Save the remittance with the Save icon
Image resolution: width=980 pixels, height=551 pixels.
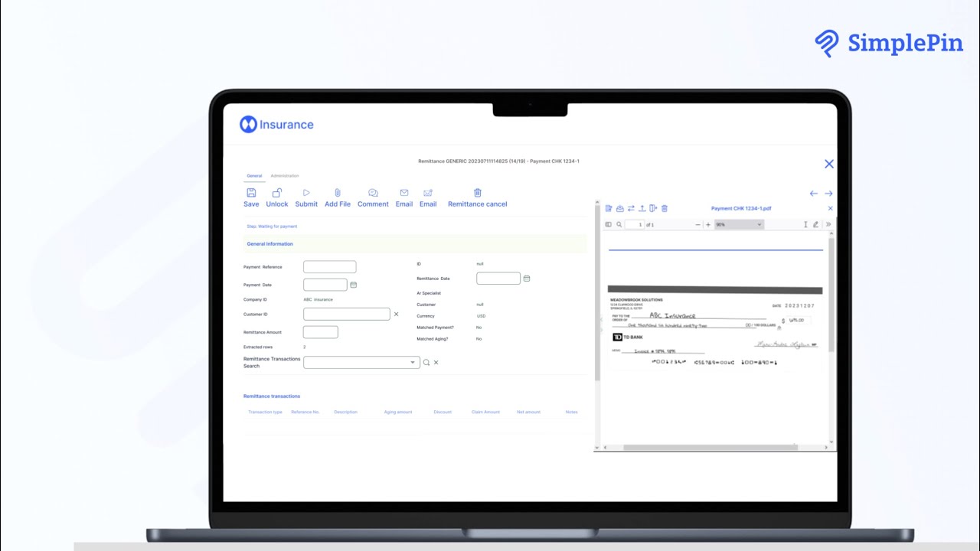[x=251, y=193]
